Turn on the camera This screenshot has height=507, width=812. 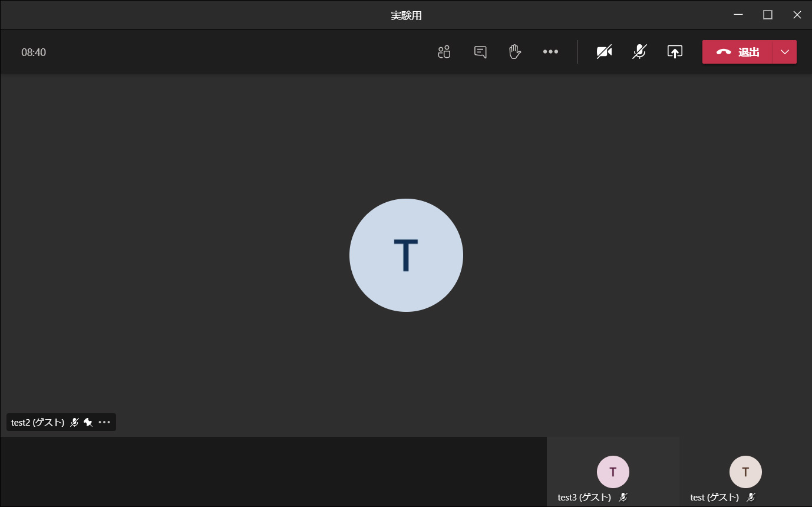604,52
